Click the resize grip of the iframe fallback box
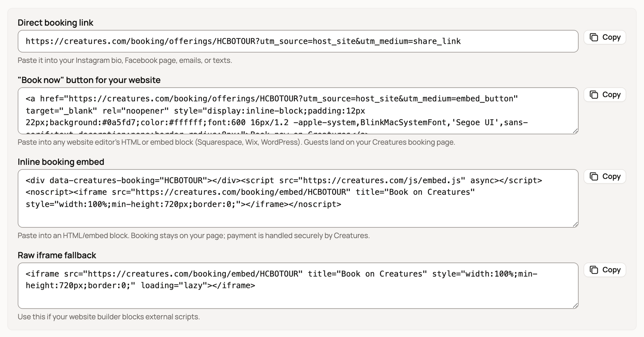This screenshot has width=644, height=337. 575,306
